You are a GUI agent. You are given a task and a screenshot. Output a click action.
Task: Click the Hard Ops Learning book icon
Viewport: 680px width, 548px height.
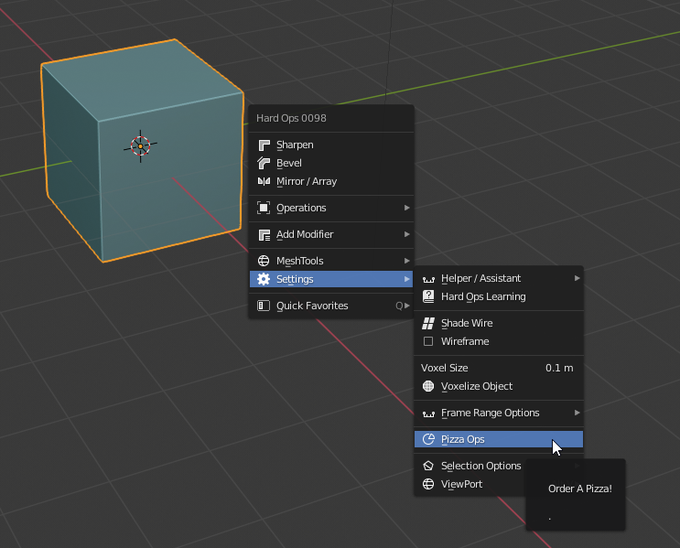click(x=428, y=297)
